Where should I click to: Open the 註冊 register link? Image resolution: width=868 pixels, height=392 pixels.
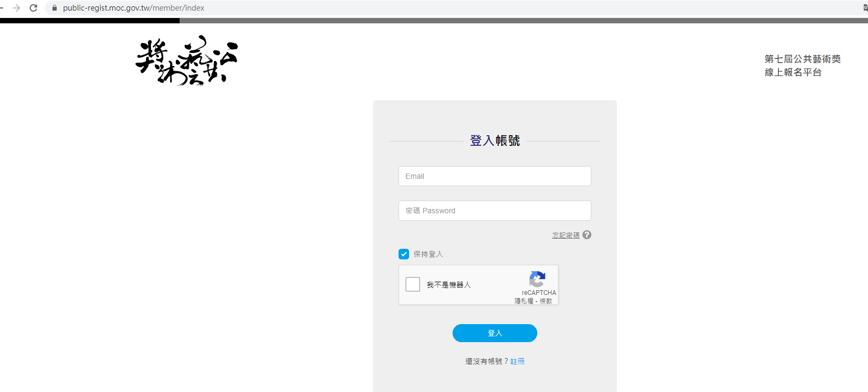[517, 361]
